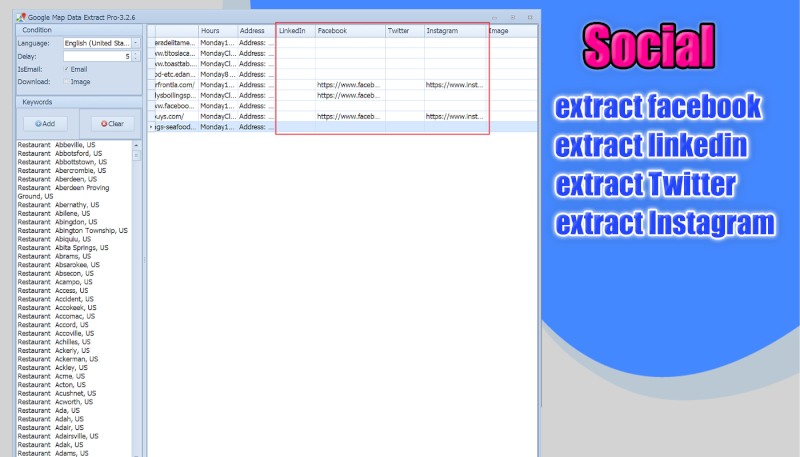The height and width of the screenshot is (457, 800).
Task: Click Instagram link in the rfrontla.com row
Action: (454, 85)
